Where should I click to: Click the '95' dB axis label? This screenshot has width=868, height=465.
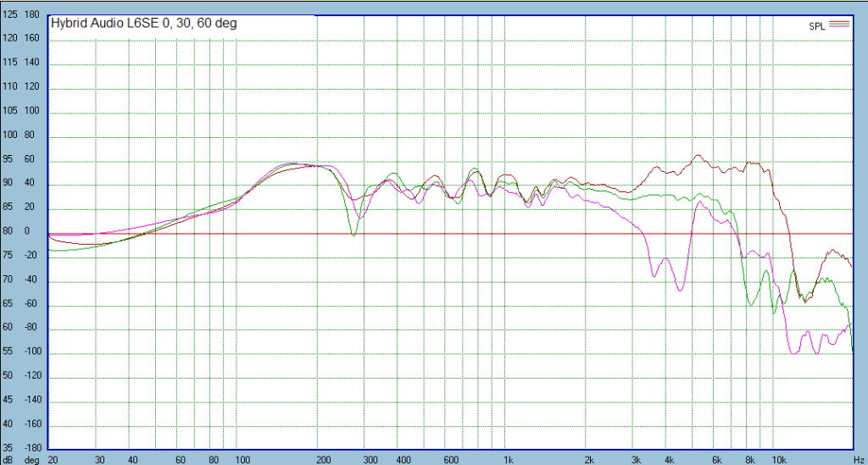tap(8, 159)
